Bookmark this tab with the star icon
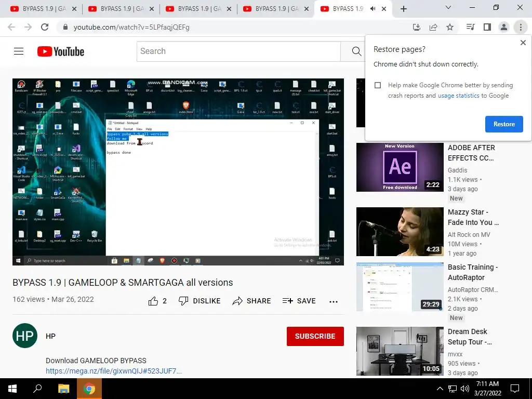The width and height of the screenshot is (532, 399). [x=450, y=27]
